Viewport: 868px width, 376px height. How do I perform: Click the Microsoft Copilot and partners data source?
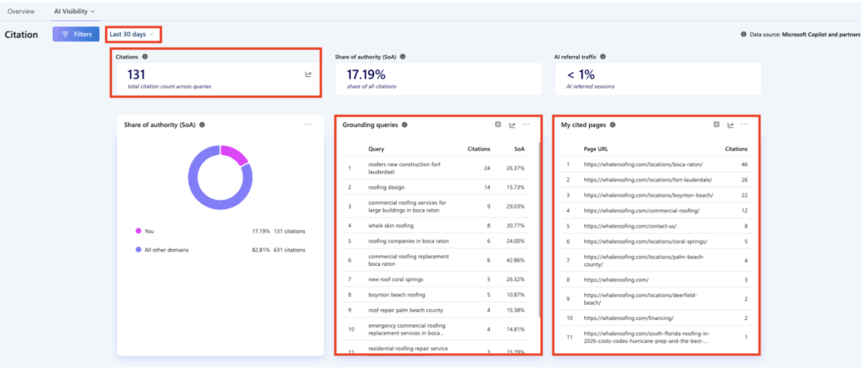click(821, 34)
